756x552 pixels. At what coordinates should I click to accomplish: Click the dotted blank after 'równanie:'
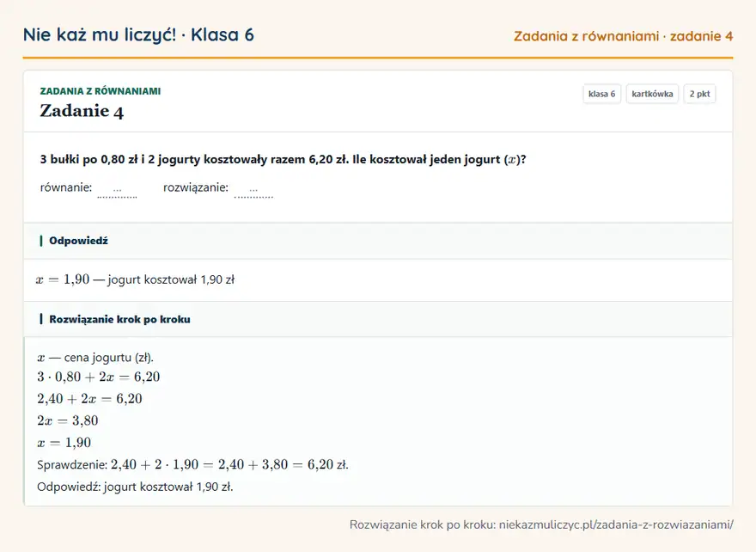117,190
